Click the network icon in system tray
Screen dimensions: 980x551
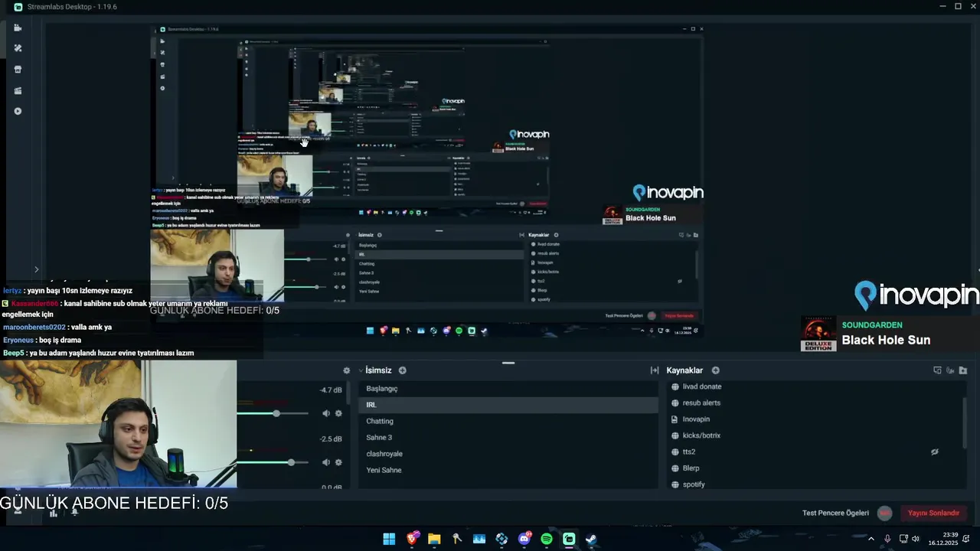[903, 539]
